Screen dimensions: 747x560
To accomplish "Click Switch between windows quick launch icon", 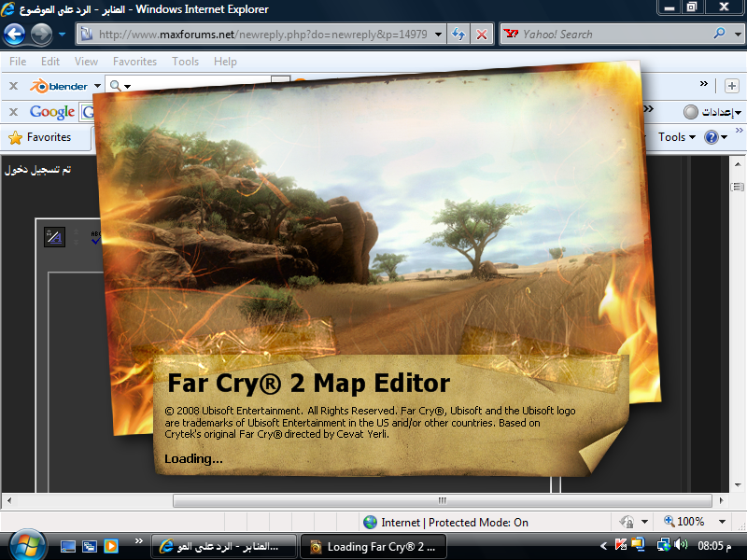I will click(90, 546).
